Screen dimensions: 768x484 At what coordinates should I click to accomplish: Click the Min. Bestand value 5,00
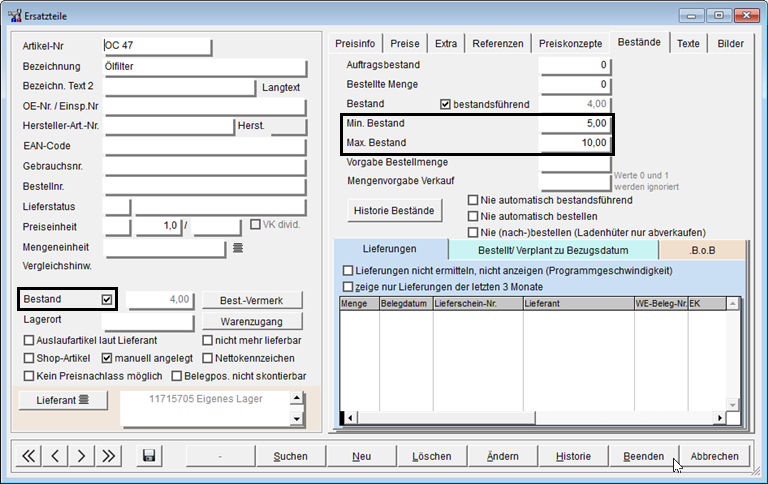575,123
